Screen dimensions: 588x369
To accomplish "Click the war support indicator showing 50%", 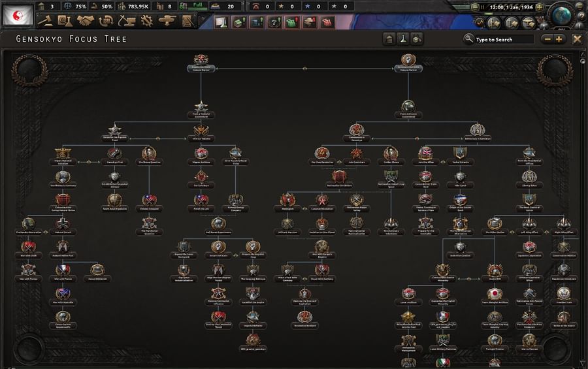I will click(102, 6).
